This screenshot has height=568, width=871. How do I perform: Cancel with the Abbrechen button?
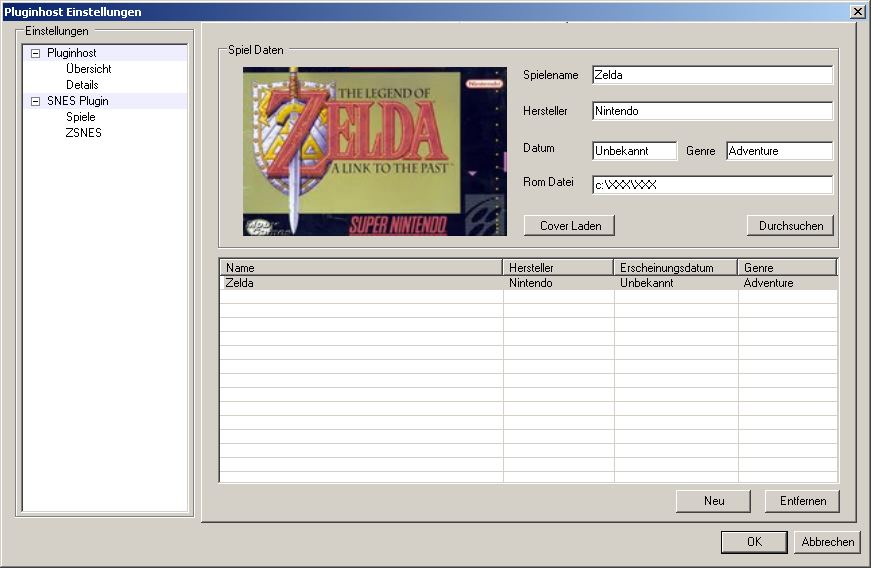pyautogui.click(x=827, y=542)
